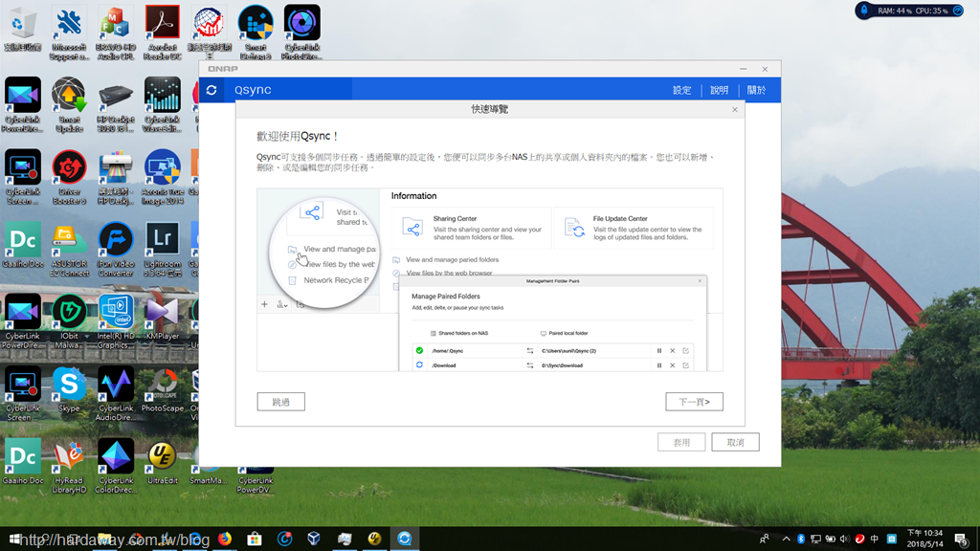Open the People icon in the taskbar
The width and height of the screenshot is (980, 551).
[765, 539]
